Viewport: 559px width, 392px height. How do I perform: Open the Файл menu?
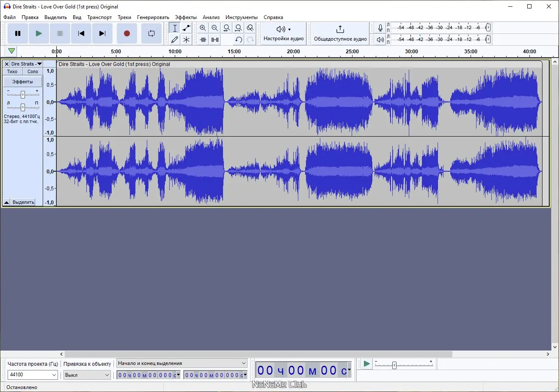[9, 17]
